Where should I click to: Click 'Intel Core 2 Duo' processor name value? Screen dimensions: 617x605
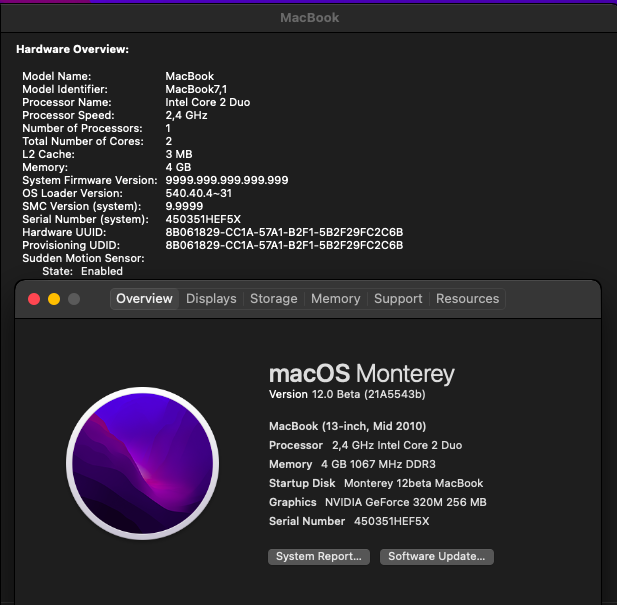(207, 102)
